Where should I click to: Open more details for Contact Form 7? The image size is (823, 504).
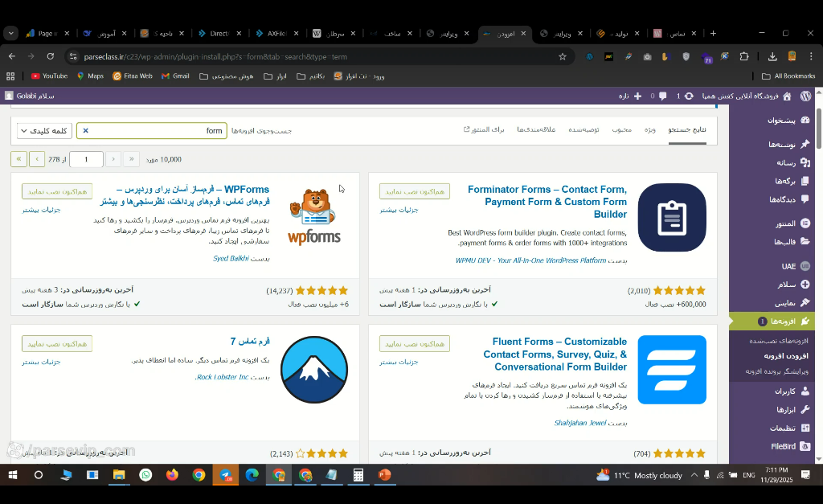click(42, 362)
